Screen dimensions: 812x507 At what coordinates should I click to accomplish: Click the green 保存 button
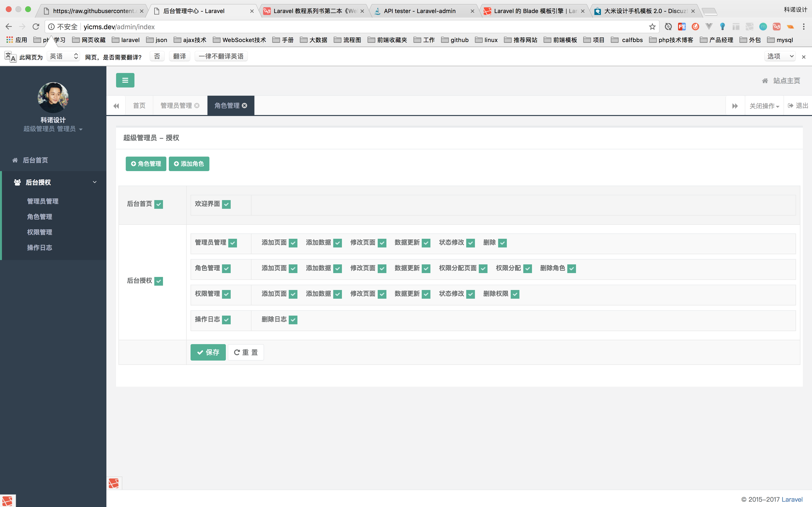(x=208, y=352)
